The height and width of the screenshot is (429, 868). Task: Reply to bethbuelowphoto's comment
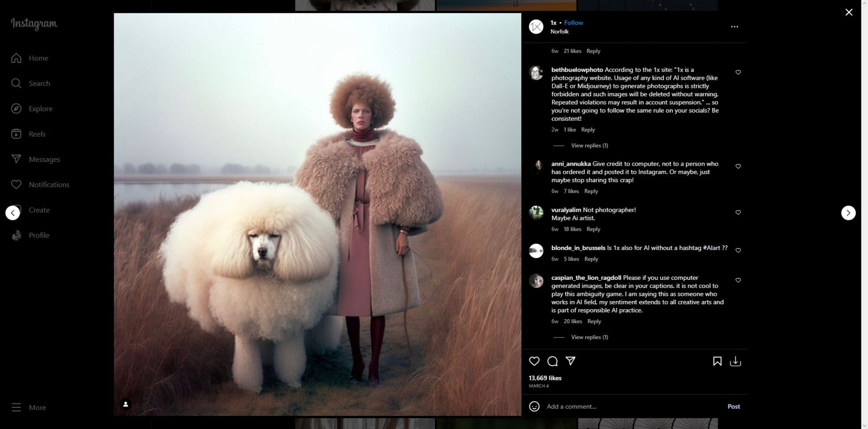(x=588, y=130)
